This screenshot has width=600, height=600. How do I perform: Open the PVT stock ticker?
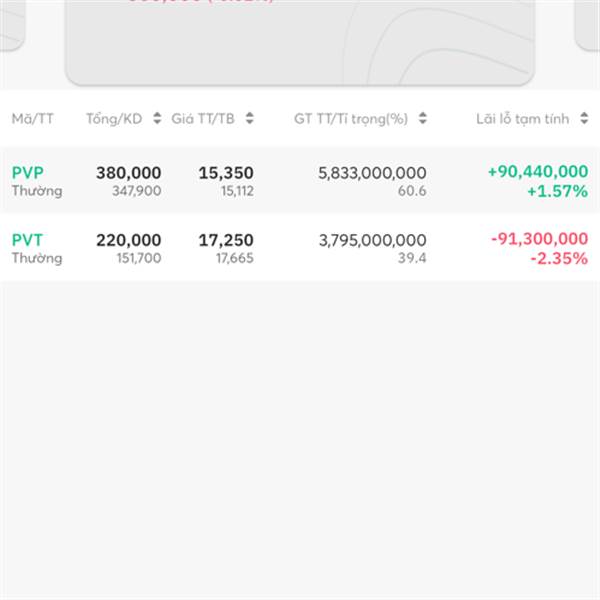28,240
